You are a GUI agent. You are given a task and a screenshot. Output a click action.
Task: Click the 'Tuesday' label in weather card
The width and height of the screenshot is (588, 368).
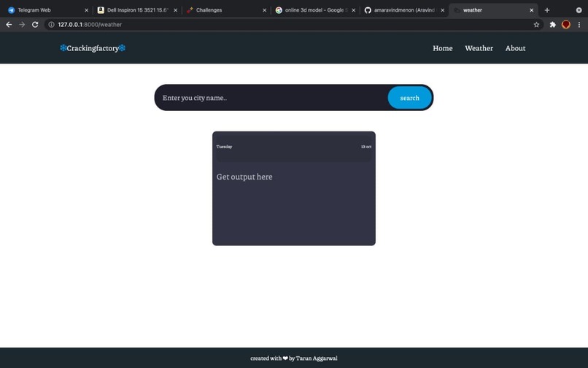tap(224, 147)
